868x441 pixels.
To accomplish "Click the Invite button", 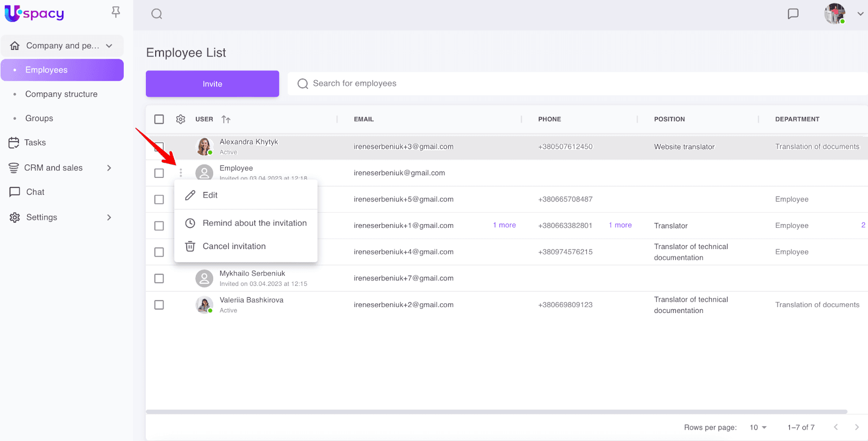I will pos(212,84).
